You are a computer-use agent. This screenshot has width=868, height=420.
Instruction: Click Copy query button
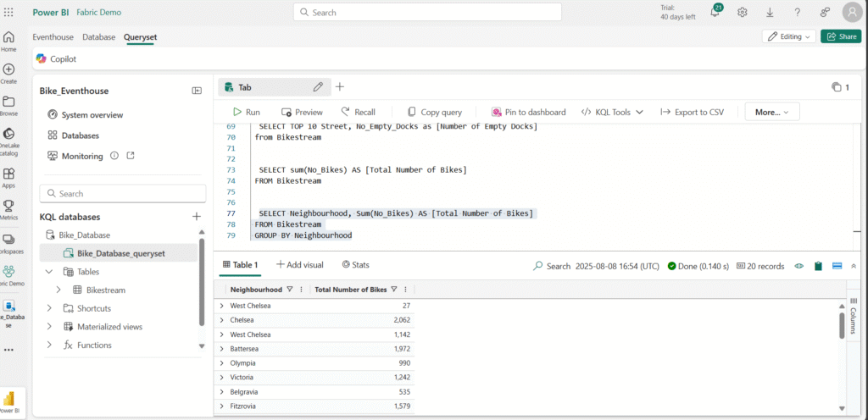(435, 112)
